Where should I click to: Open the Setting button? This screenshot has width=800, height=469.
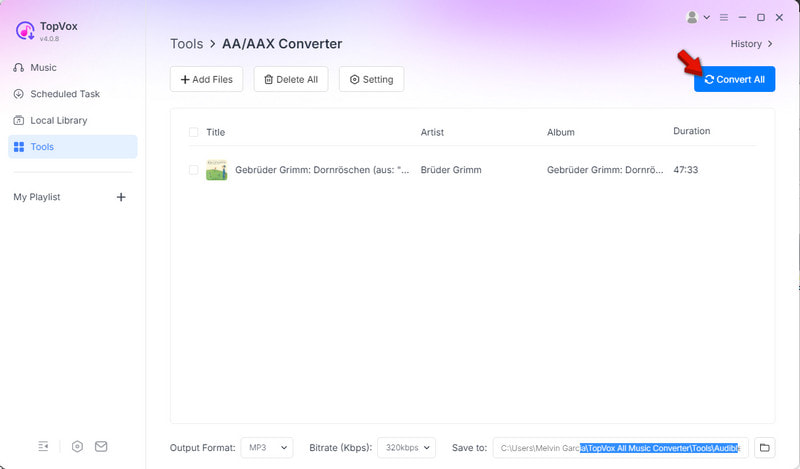tap(371, 79)
